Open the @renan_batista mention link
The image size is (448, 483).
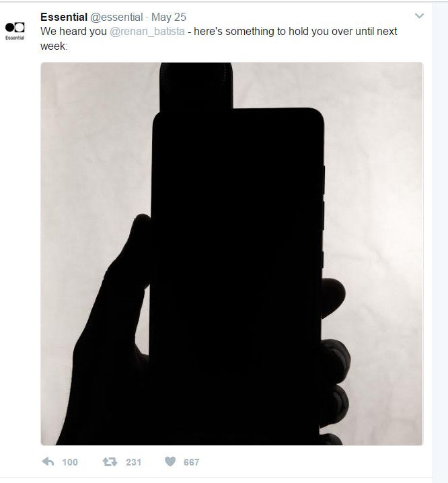coord(147,31)
